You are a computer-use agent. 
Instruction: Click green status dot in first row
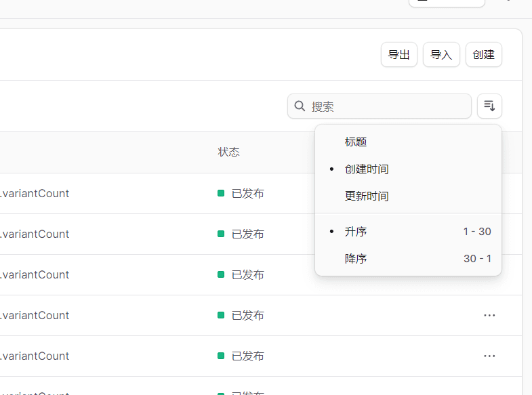pyautogui.click(x=221, y=193)
